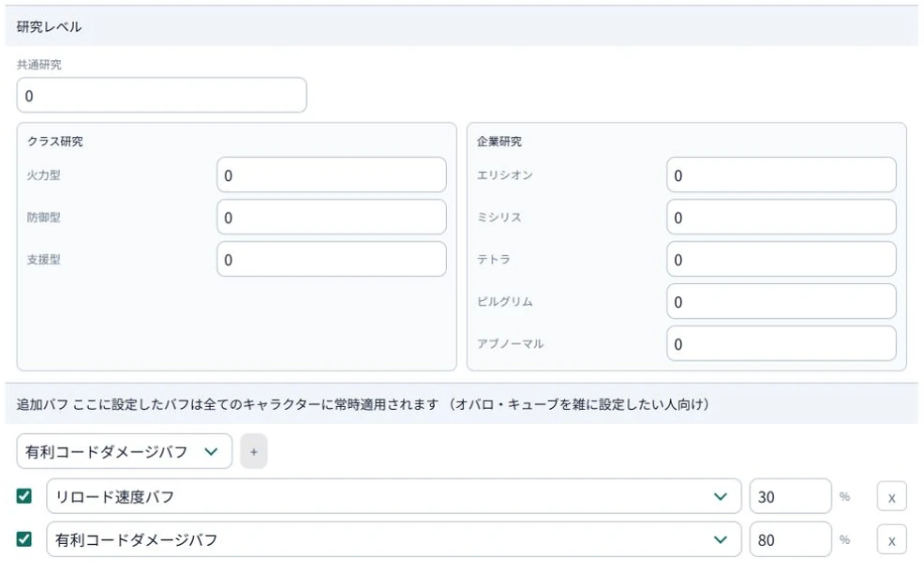
Task: Click the ピルグリム company research field
Action: point(782,301)
